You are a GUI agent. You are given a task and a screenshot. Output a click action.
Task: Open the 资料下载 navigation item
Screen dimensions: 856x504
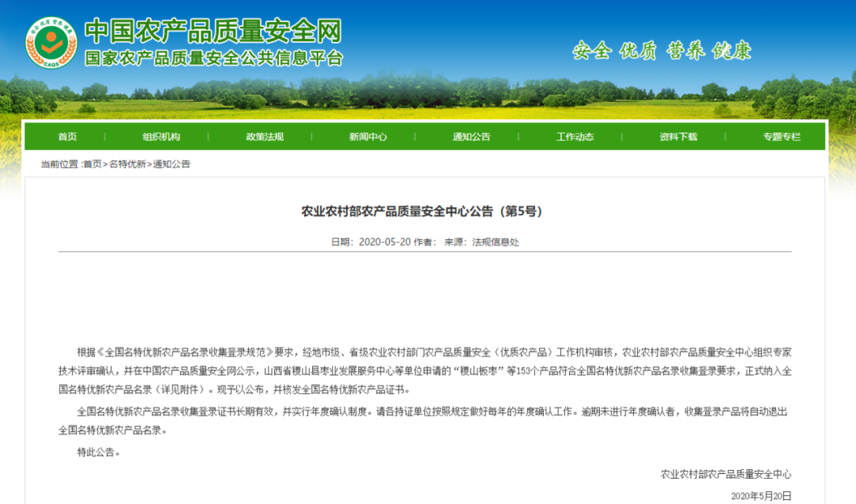tap(678, 136)
